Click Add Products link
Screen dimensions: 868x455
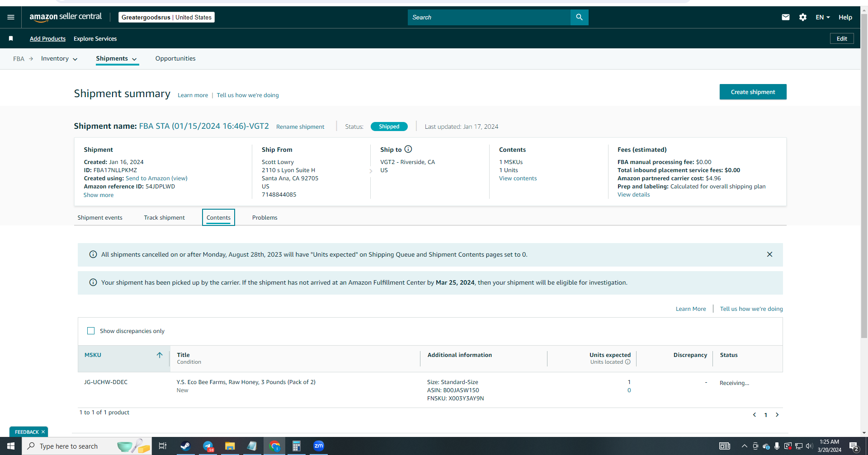[x=47, y=38]
